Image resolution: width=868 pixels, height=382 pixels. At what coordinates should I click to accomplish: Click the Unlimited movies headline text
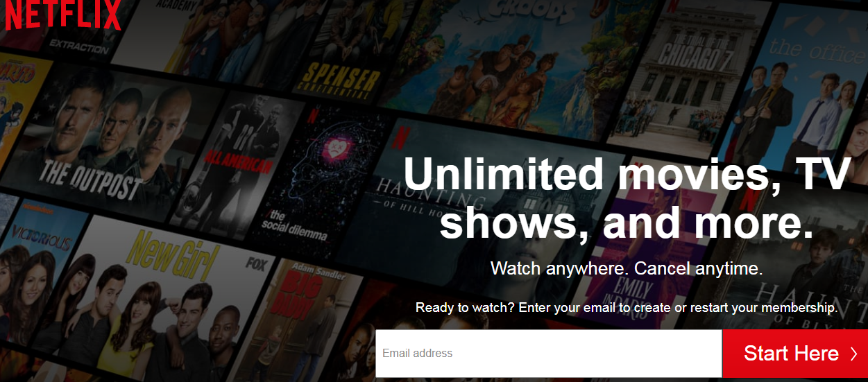coord(627,198)
